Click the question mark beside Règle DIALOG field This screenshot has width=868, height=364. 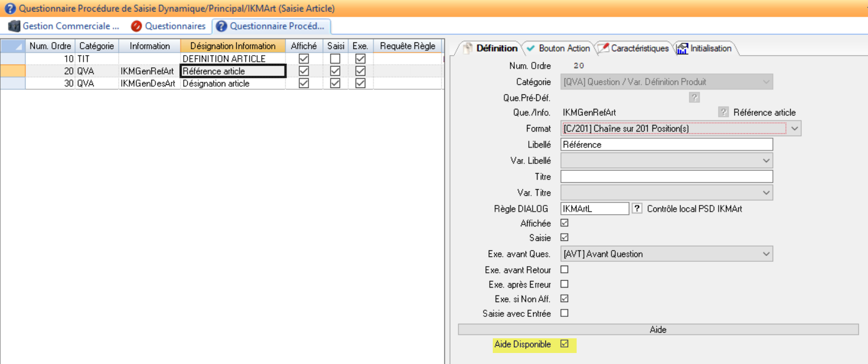[x=637, y=209]
